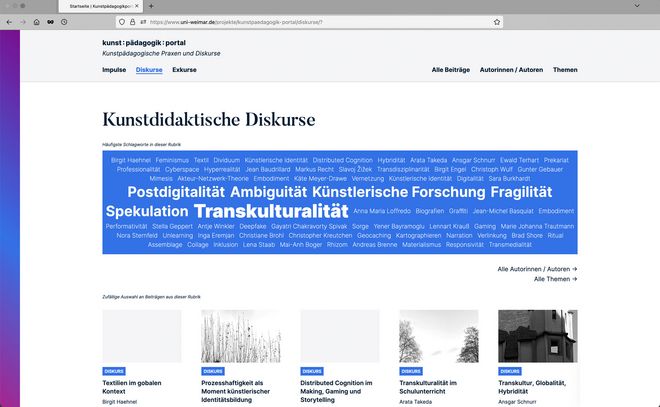Click the Transmedialität tag

[510, 245]
